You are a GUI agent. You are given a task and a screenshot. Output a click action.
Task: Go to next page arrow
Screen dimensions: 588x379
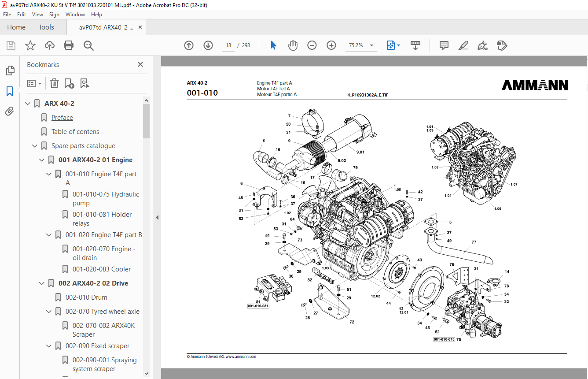[x=208, y=45]
